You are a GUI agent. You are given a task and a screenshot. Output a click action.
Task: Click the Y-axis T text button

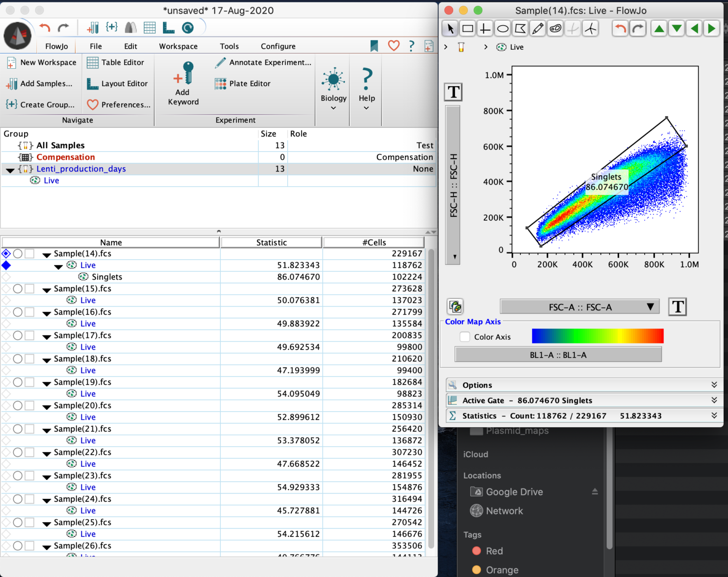(x=454, y=92)
